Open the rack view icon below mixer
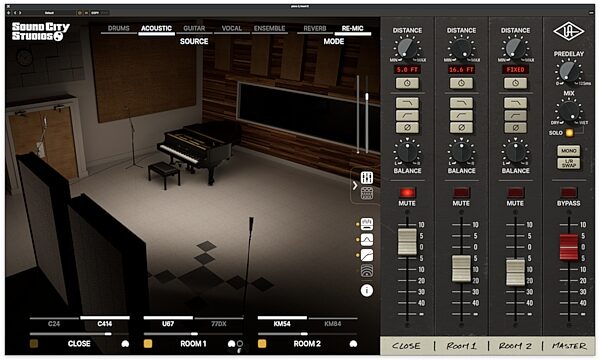This screenshot has height=361, width=600. pyautogui.click(x=367, y=194)
